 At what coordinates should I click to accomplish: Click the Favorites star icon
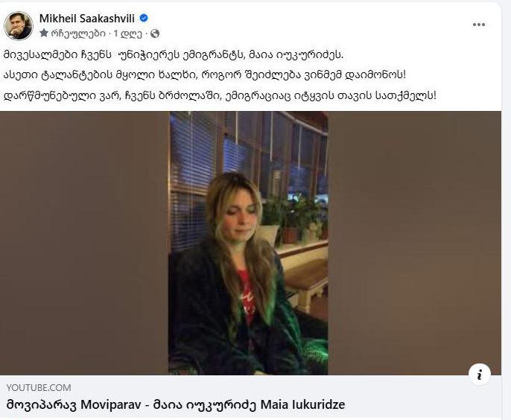tap(44, 33)
